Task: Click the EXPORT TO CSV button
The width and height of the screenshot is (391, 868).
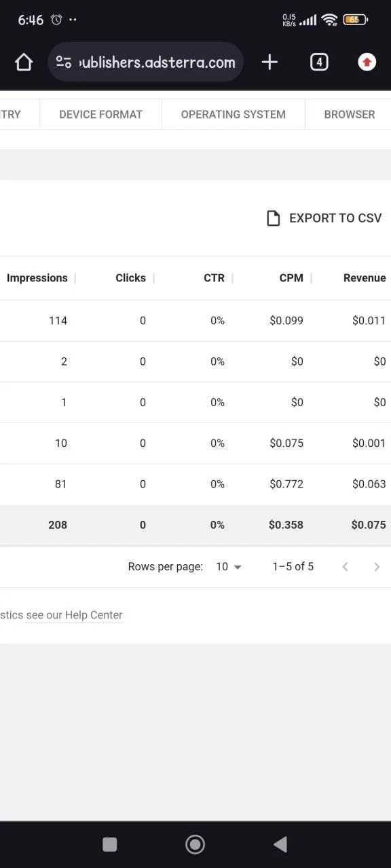Action: [x=324, y=218]
